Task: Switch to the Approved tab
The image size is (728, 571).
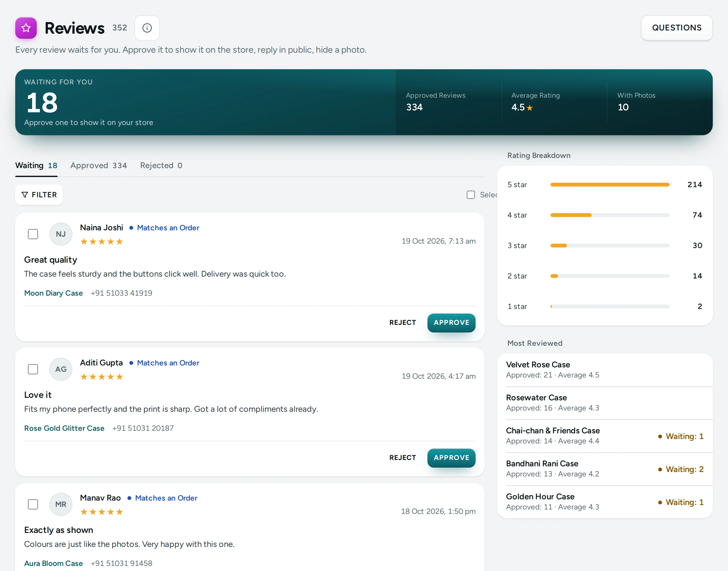Action: pos(99,166)
